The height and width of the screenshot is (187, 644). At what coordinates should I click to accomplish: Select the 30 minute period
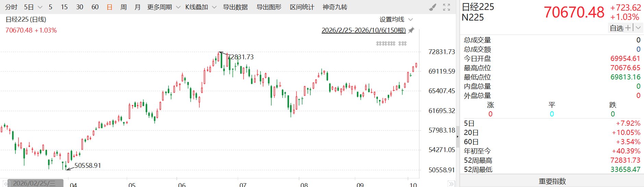(79, 7)
